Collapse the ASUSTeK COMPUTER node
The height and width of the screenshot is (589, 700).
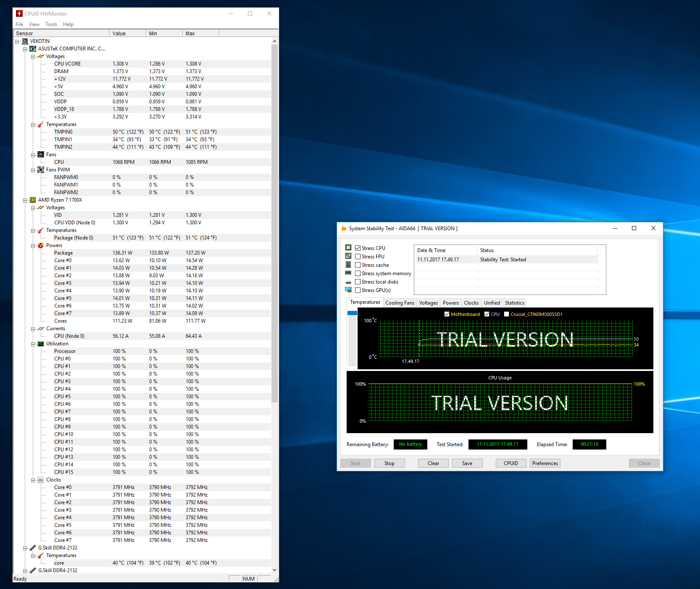(x=25, y=49)
